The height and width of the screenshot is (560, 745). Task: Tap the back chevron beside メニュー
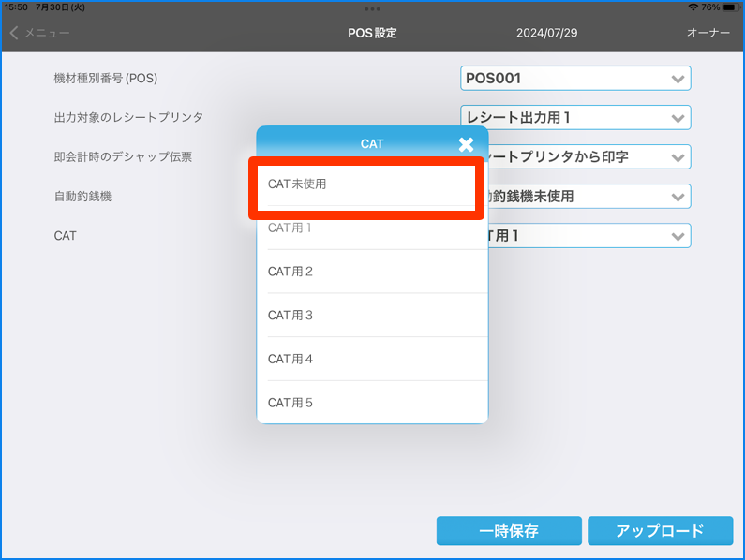tap(14, 33)
